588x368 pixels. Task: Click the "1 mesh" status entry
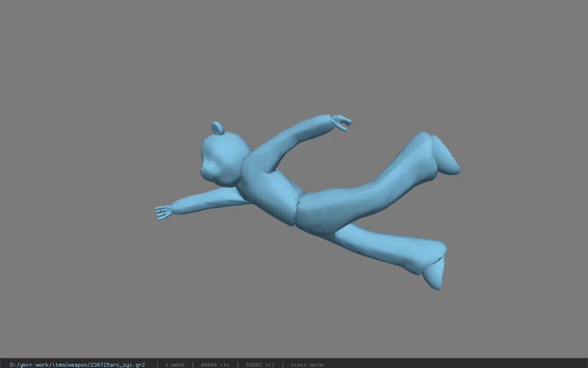point(175,365)
